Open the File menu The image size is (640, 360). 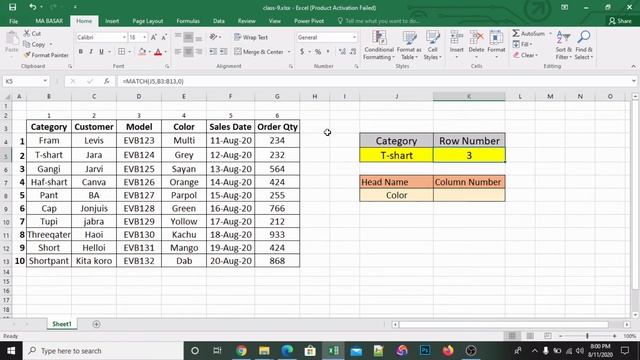point(13,21)
